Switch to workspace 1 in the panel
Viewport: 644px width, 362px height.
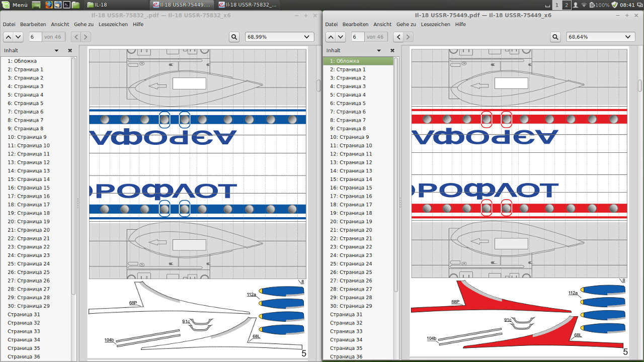556,5
